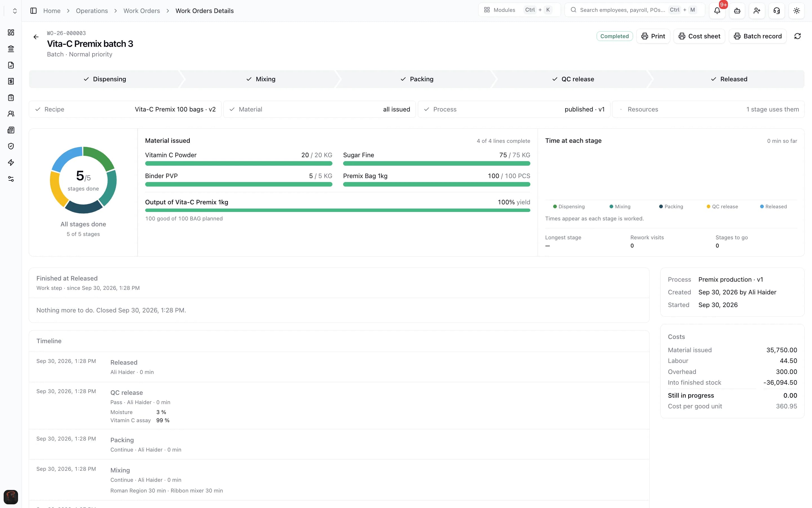Image resolution: width=812 pixels, height=508 pixels.
Task: Select the Dispensing stage step
Action: tap(105, 79)
